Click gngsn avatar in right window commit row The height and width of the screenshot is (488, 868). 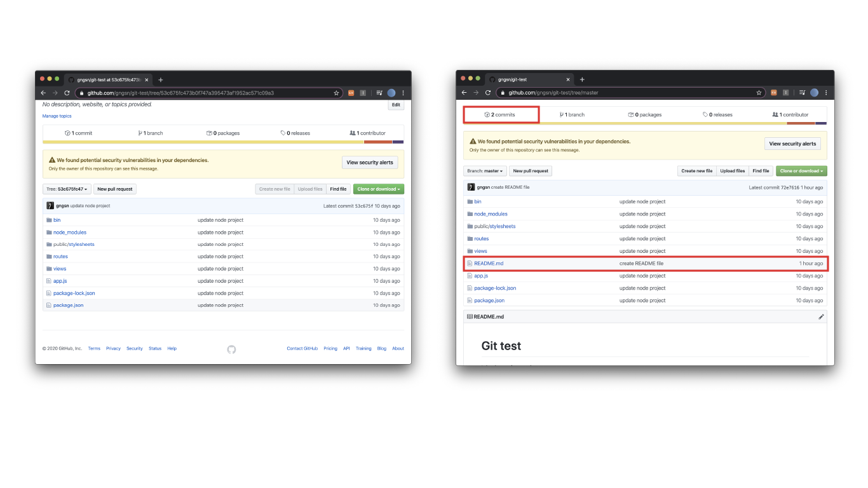pyautogui.click(x=471, y=187)
